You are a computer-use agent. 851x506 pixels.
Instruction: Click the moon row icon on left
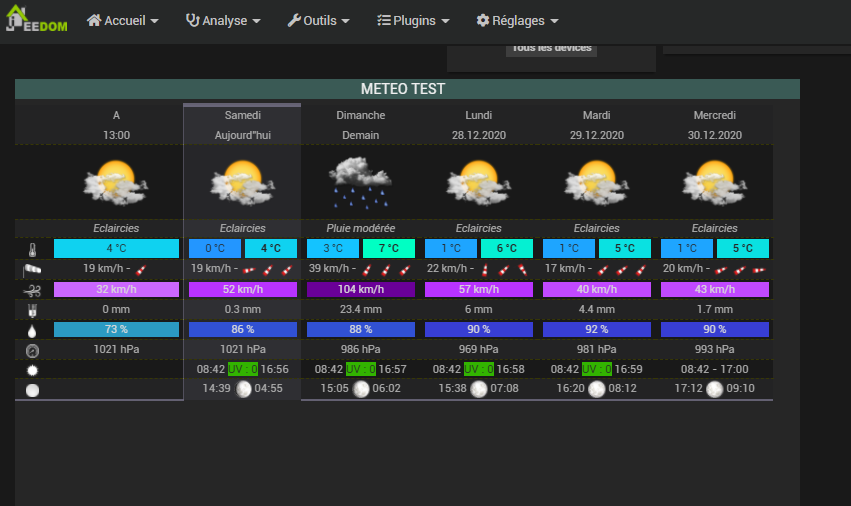(x=33, y=390)
